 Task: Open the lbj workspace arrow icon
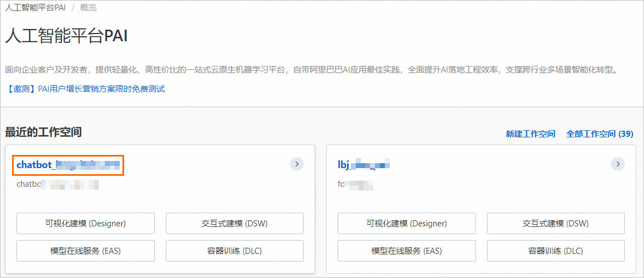click(618, 164)
